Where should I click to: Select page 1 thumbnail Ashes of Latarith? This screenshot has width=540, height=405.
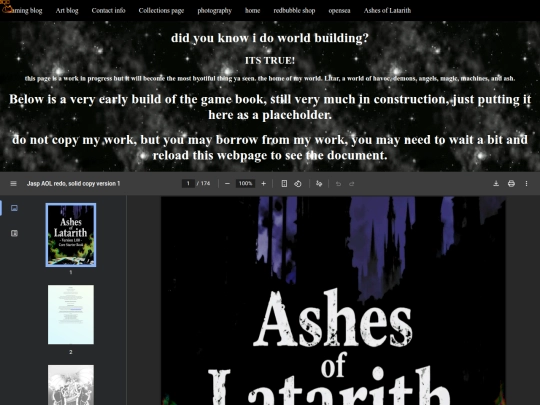pyautogui.click(x=71, y=235)
